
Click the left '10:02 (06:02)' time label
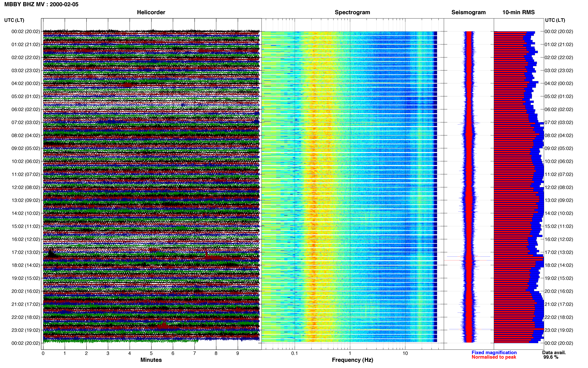(x=26, y=161)
